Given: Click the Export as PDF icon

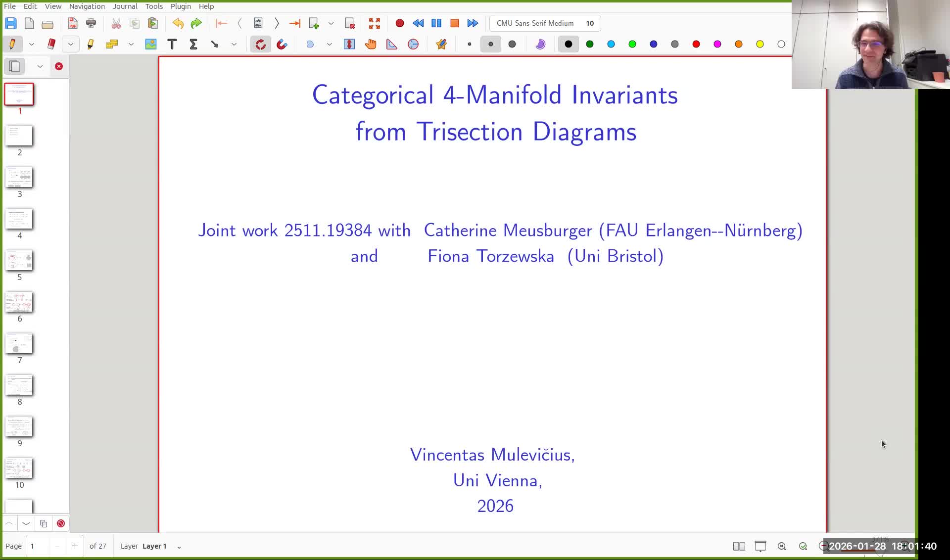Looking at the screenshot, I should [73, 23].
